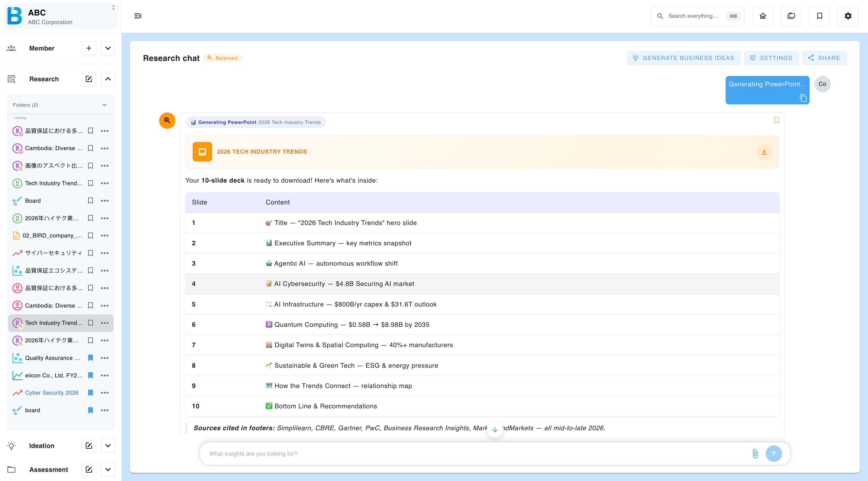This screenshot has height=481, width=868.
Task: Open the 02_BIRD_company document item
Action: [x=52, y=236]
